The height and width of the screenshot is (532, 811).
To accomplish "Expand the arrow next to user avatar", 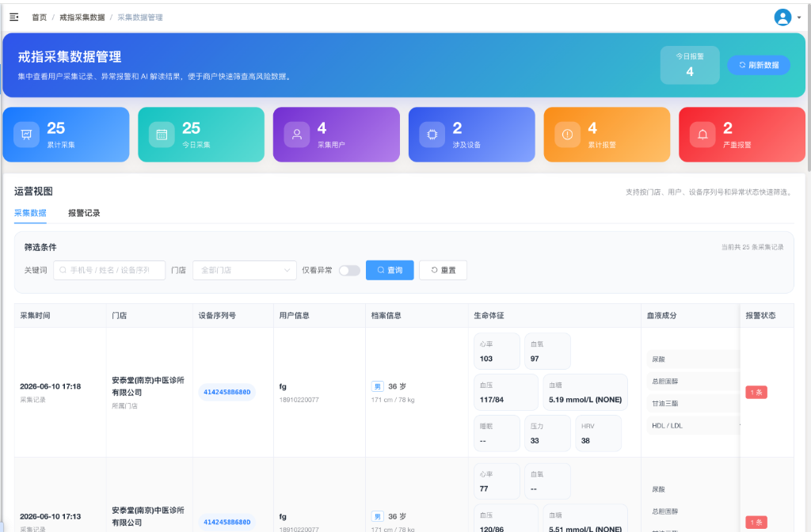I will coord(799,17).
